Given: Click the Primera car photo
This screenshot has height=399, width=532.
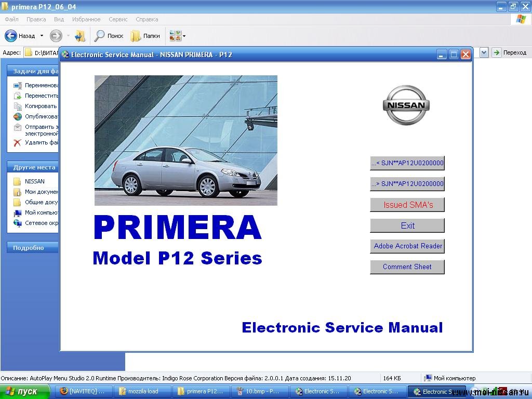Looking at the screenshot, I should (186, 140).
